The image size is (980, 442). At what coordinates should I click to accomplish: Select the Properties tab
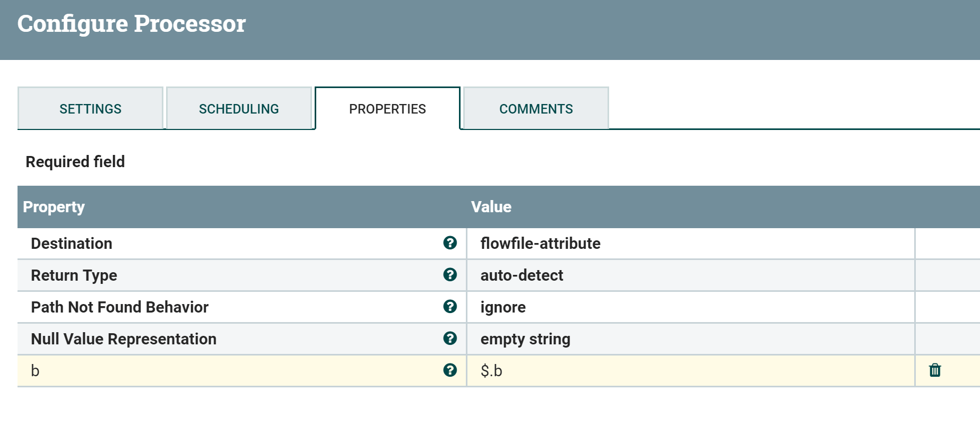[x=387, y=109]
